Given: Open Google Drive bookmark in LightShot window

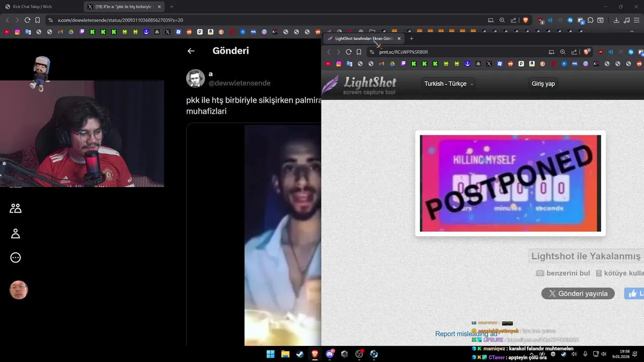Looking at the screenshot, I should (392, 64).
